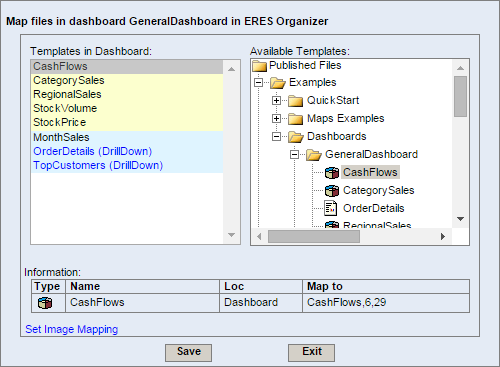Click the Type column header
Screen dimensions: 500x367
[x=49, y=286]
